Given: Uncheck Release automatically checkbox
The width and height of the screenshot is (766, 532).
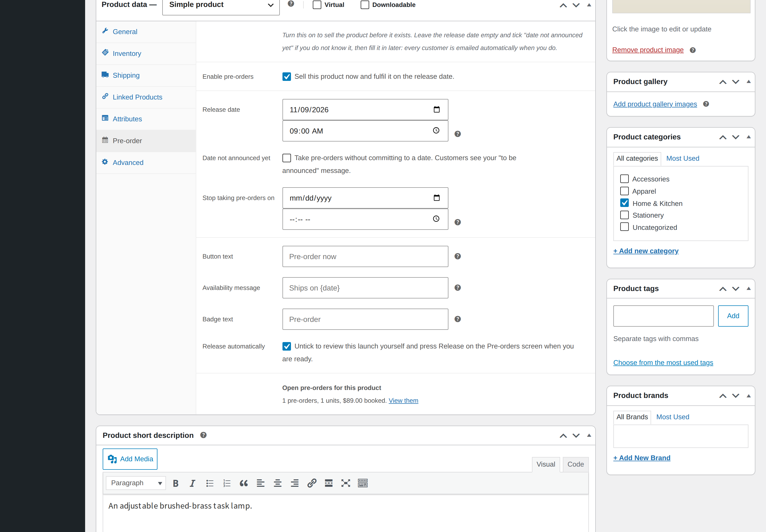Looking at the screenshot, I should pos(287,346).
